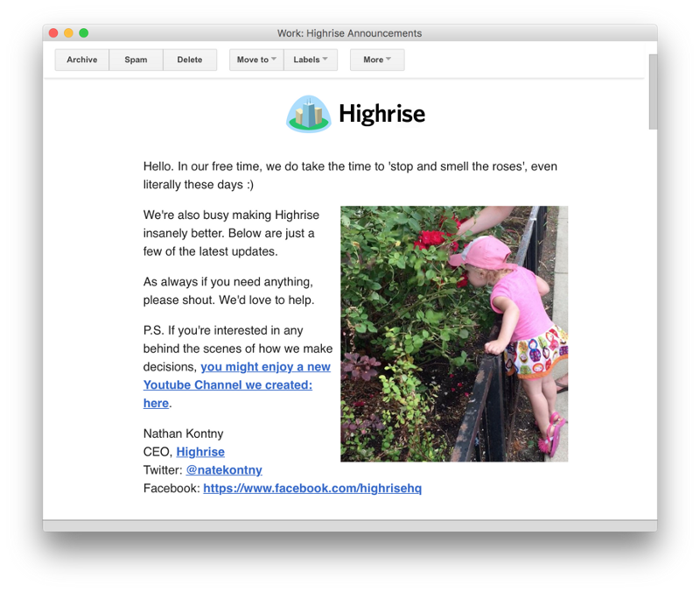Mark the email as Spam
The width and height of the screenshot is (700, 592).
pos(136,60)
